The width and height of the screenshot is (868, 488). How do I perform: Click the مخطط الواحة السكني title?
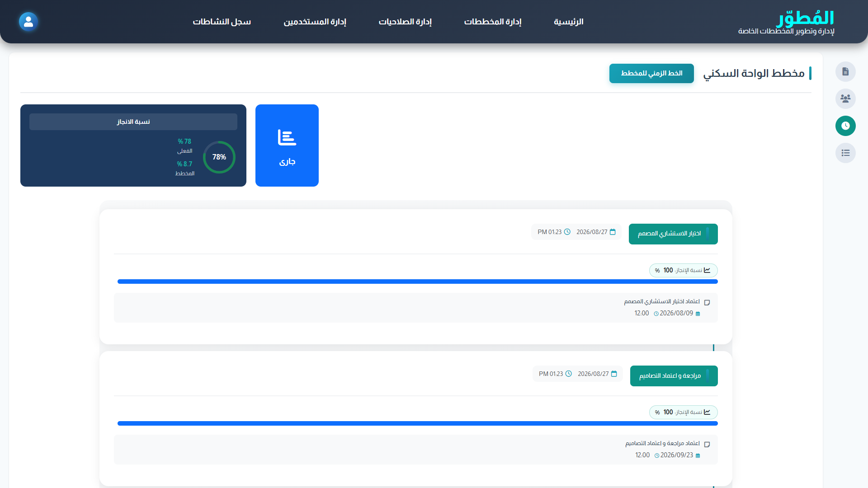coord(754,73)
